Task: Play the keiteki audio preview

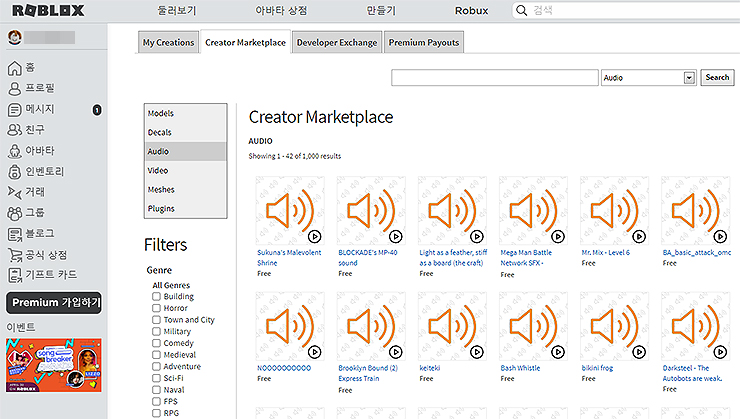Action: click(x=477, y=352)
